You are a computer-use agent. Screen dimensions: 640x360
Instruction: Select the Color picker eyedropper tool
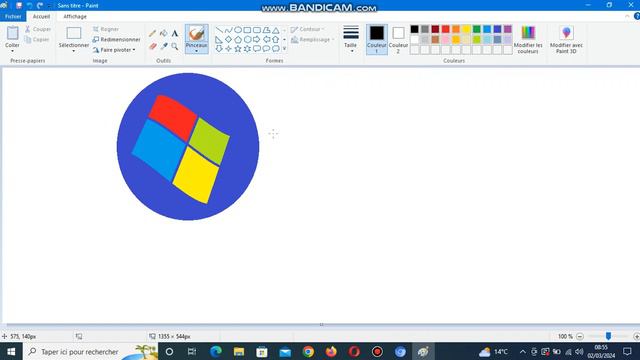click(164, 46)
